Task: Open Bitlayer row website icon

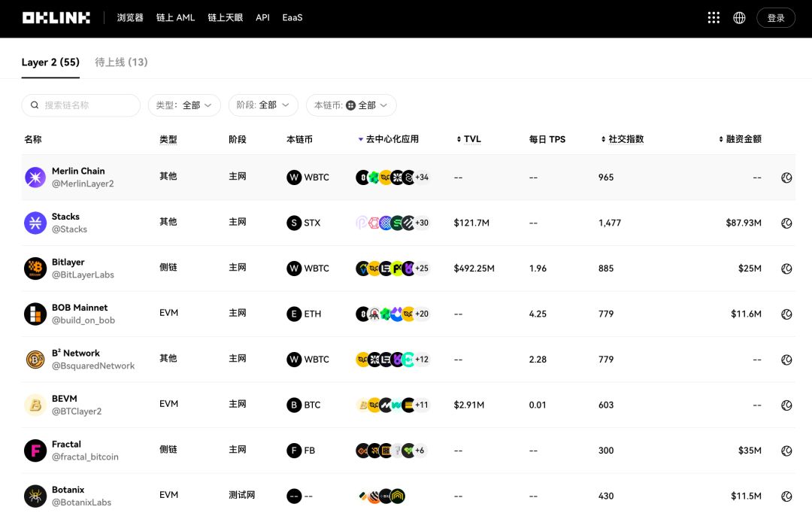Action: 786,269
